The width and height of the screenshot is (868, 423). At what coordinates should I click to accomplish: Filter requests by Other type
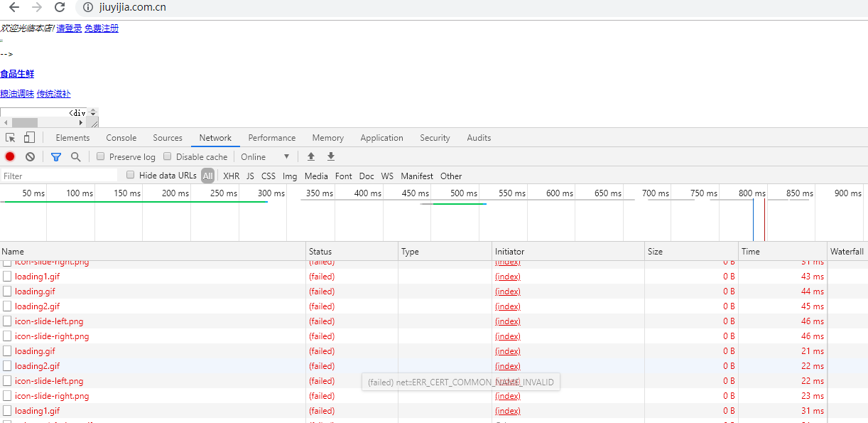coord(451,176)
